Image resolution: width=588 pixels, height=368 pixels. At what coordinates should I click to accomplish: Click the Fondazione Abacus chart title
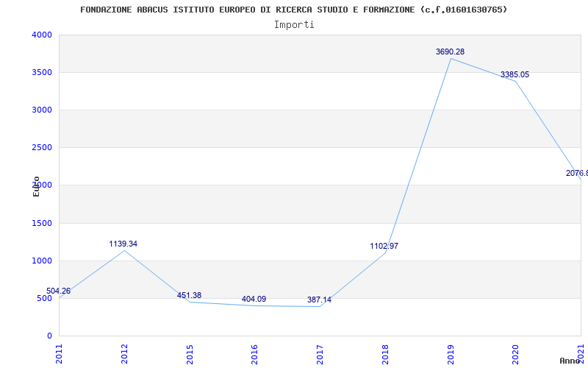pyautogui.click(x=293, y=10)
